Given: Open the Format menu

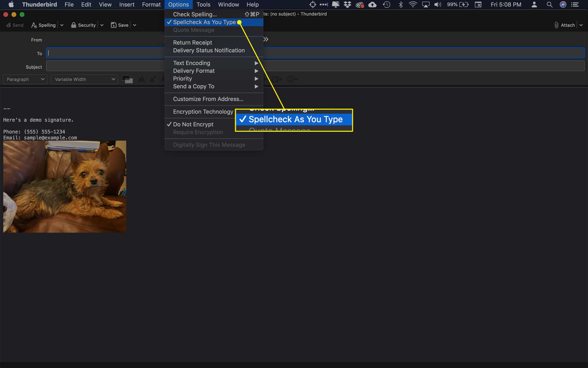Looking at the screenshot, I should tap(151, 4).
